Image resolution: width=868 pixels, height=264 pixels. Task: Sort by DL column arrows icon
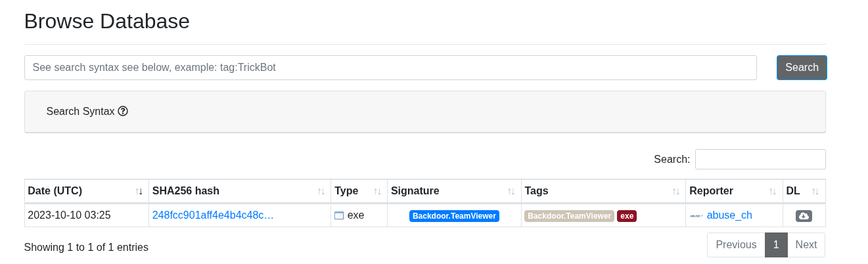point(815,191)
